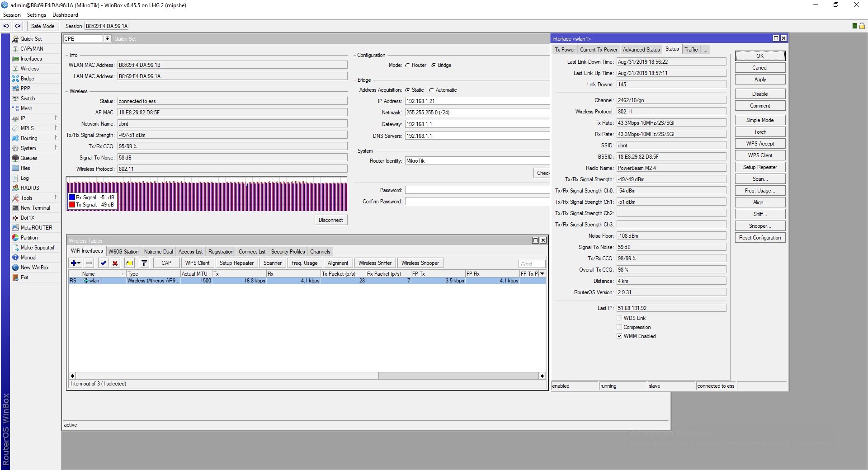
Task: Open the CPE mode dropdown arrow
Action: pyautogui.click(x=108, y=39)
